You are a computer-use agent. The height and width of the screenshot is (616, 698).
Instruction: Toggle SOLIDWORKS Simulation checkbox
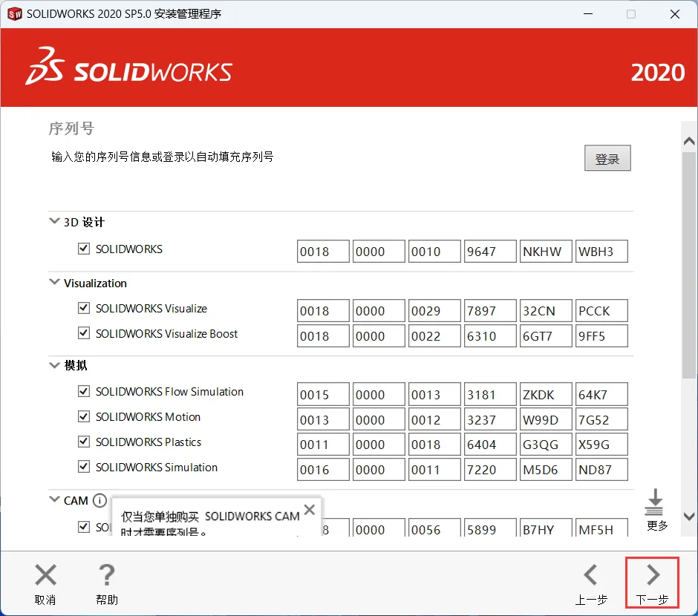[84, 467]
